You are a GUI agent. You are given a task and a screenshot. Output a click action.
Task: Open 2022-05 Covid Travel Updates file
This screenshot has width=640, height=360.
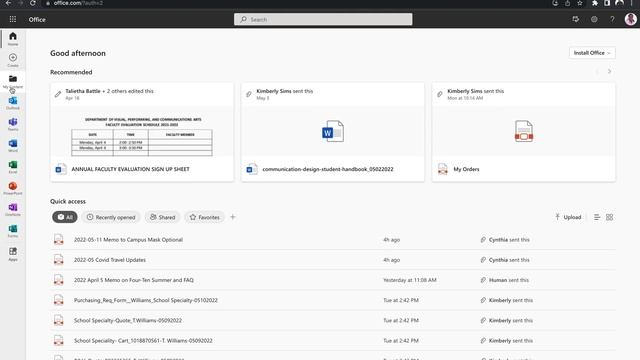[x=110, y=260]
